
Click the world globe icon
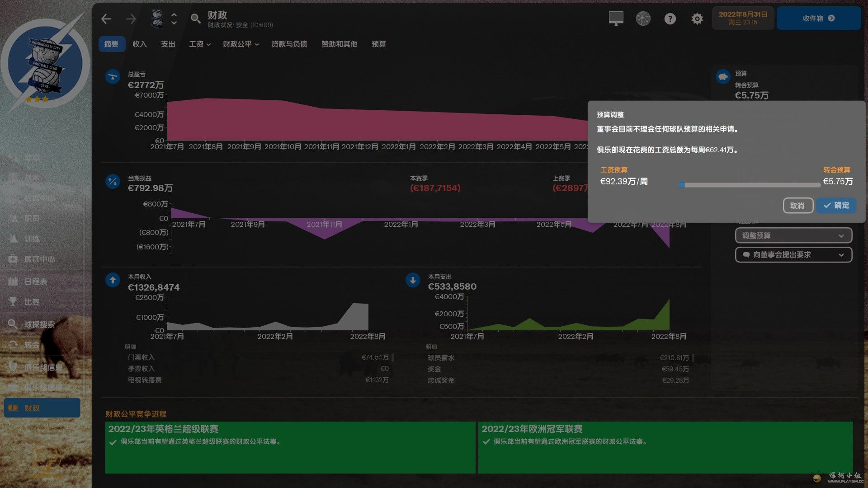[x=643, y=19]
